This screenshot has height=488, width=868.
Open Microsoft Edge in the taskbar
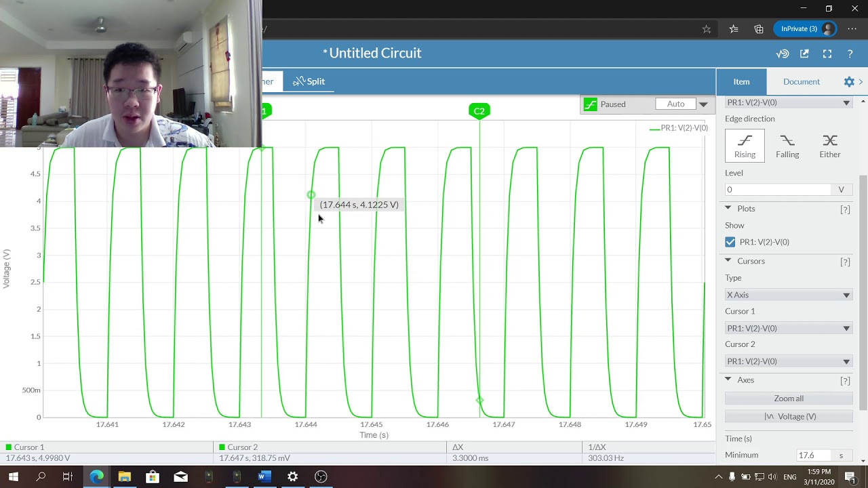coord(96,476)
